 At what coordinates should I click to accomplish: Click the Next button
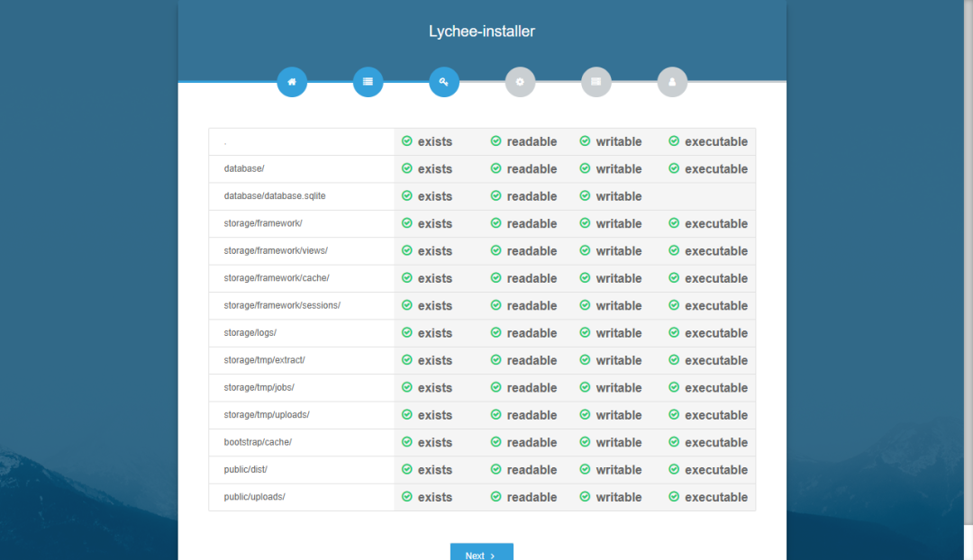[481, 553]
